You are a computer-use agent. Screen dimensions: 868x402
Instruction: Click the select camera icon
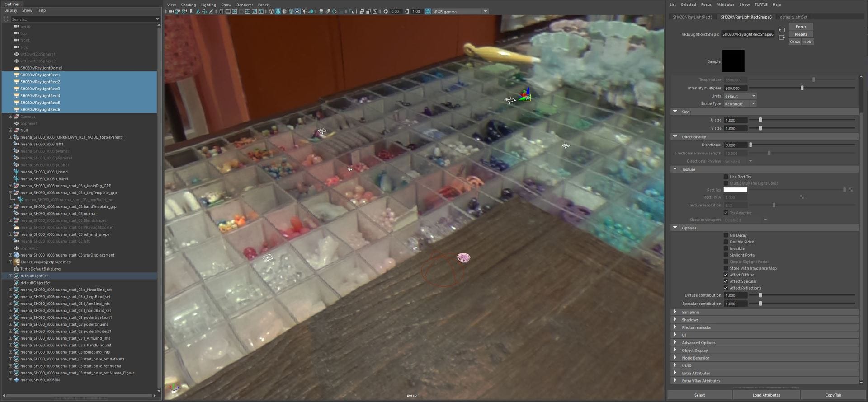coord(171,12)
